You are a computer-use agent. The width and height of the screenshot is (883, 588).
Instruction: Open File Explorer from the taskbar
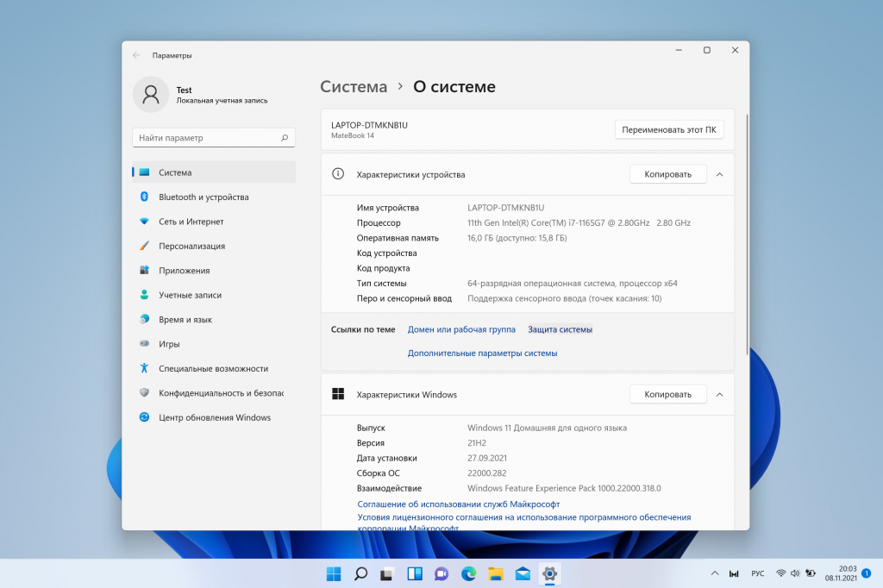tap(495, 573)
